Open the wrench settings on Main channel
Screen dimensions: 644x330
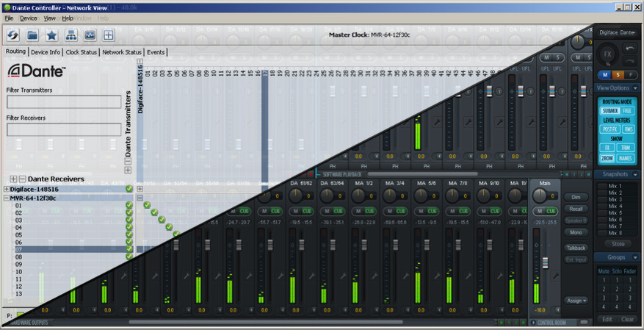[x=555, y=276]
